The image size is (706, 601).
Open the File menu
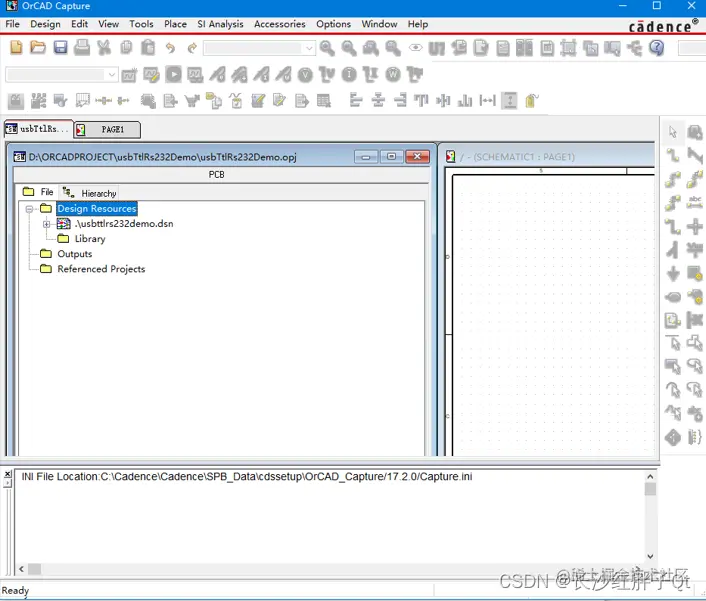[x=13, y=24]
